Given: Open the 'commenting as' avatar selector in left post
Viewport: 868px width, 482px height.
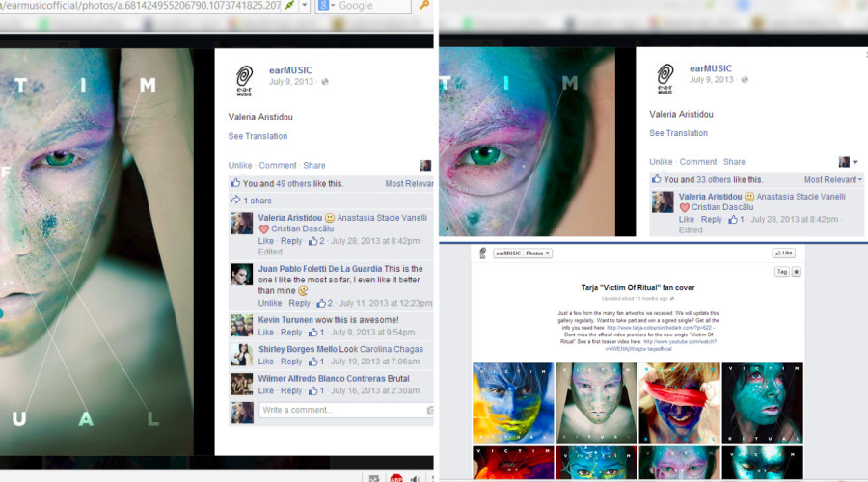Looking at the screenshot, I should pyautogui.click(x=425, y=165).
